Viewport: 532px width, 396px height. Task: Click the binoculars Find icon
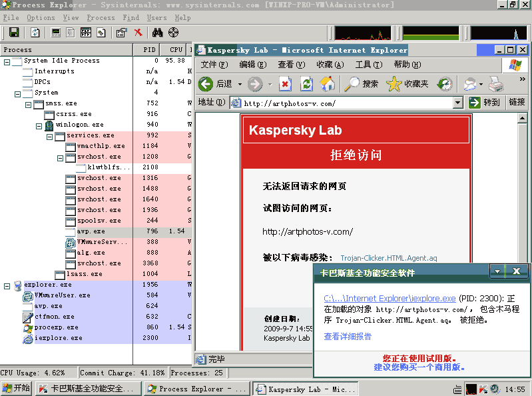point(158,32)
